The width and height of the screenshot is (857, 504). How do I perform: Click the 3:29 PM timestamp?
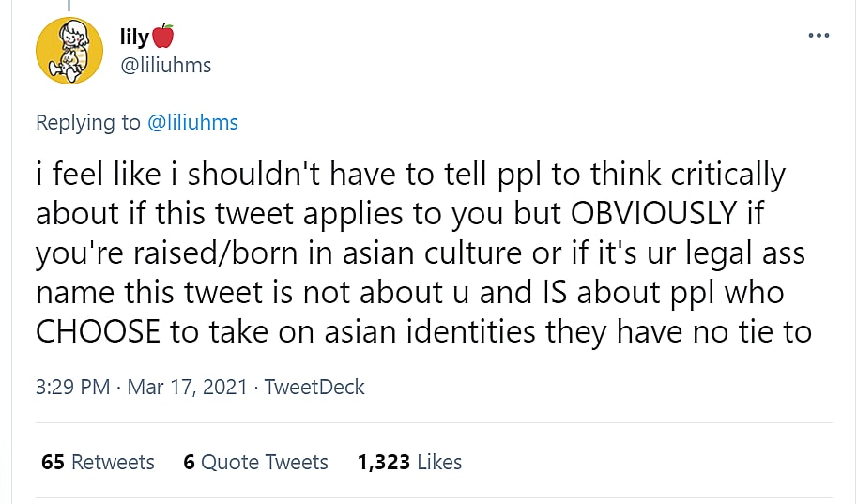72,387
